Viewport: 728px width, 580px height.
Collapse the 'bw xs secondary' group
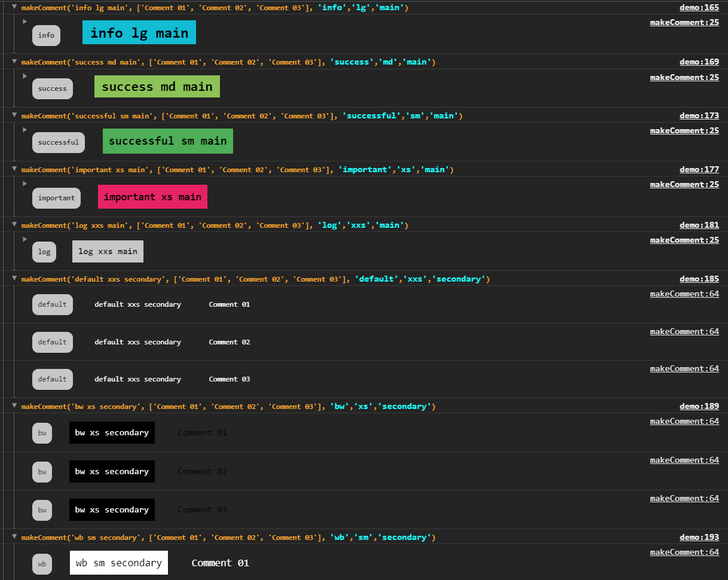14,405
